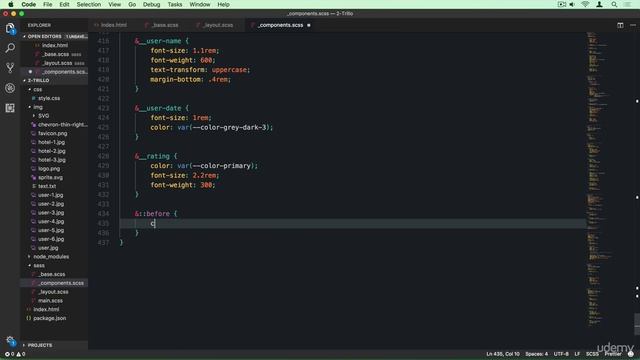The width and height of the screenshot is (640, 360).
Task: Click the editor vertical scrollbar thumb
Action: pos(637,324)
